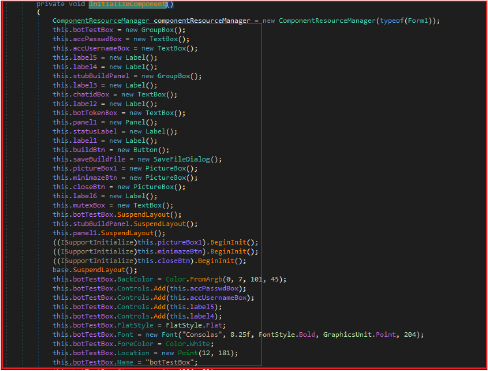Select the 'this.label1 = new Label();' line
488x371 pixels.
pyautogui.click(x=105, y=141)
